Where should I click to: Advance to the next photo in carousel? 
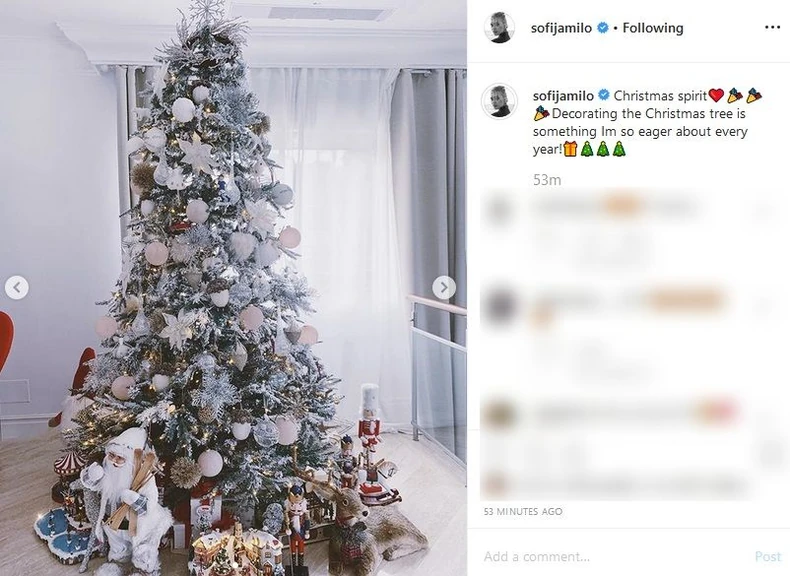point(444,288)
